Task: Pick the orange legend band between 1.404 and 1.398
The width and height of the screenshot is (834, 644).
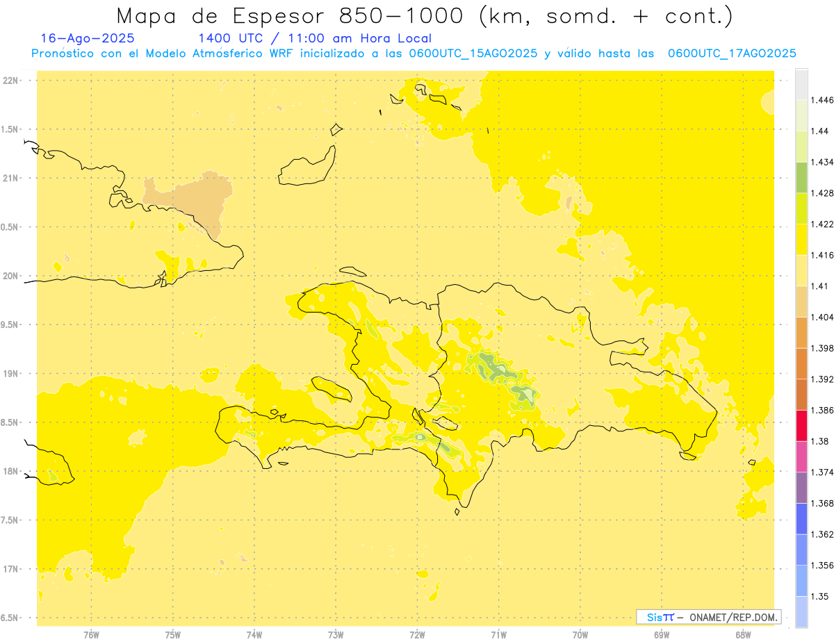Action: pos(801,333)
